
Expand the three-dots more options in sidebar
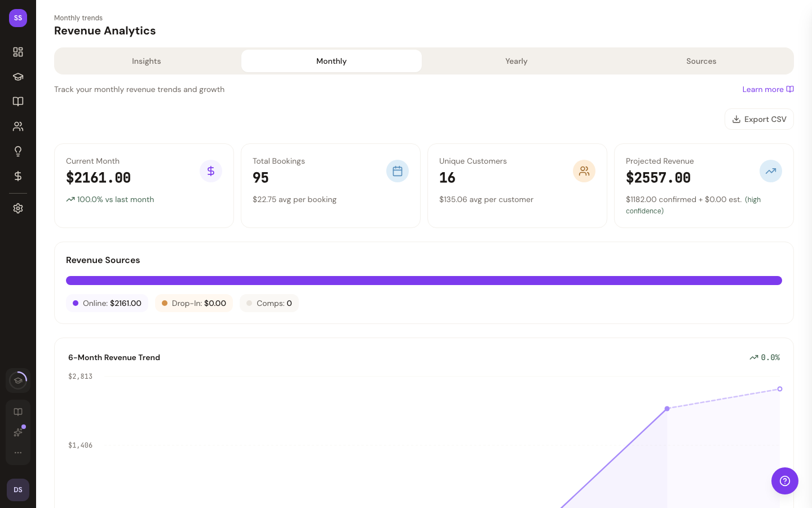point(18,453)
